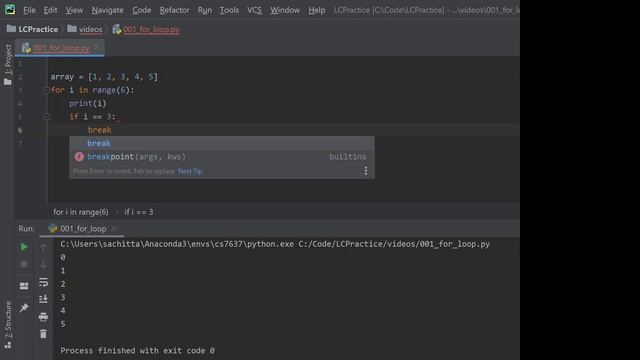640x360 pixels.
Task: Select the videos folder breadcrumb
Action: (85, 29)
